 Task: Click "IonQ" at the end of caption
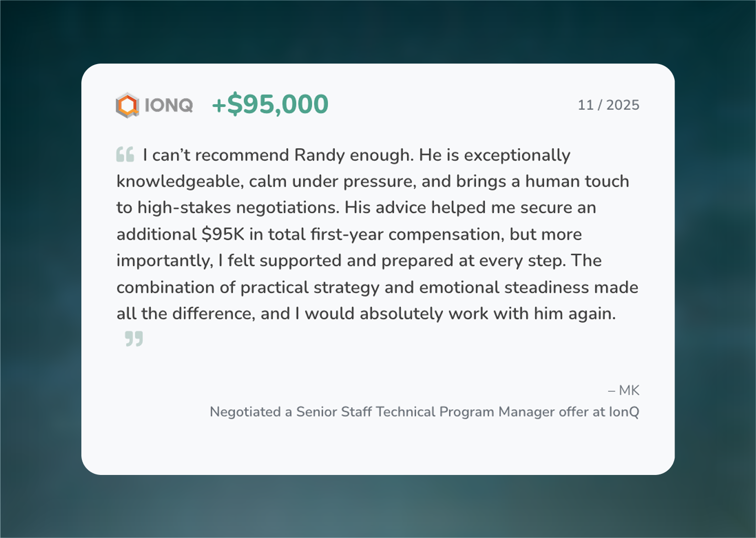coord(624,412)
